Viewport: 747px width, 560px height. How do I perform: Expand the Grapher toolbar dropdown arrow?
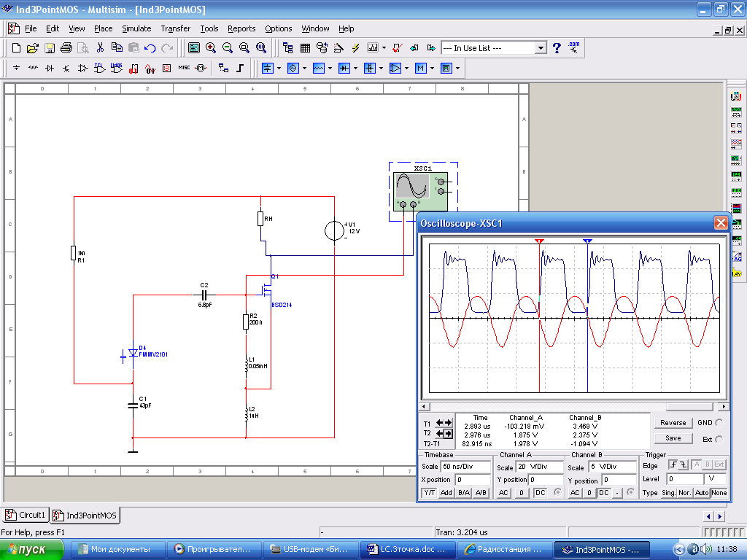384,48
